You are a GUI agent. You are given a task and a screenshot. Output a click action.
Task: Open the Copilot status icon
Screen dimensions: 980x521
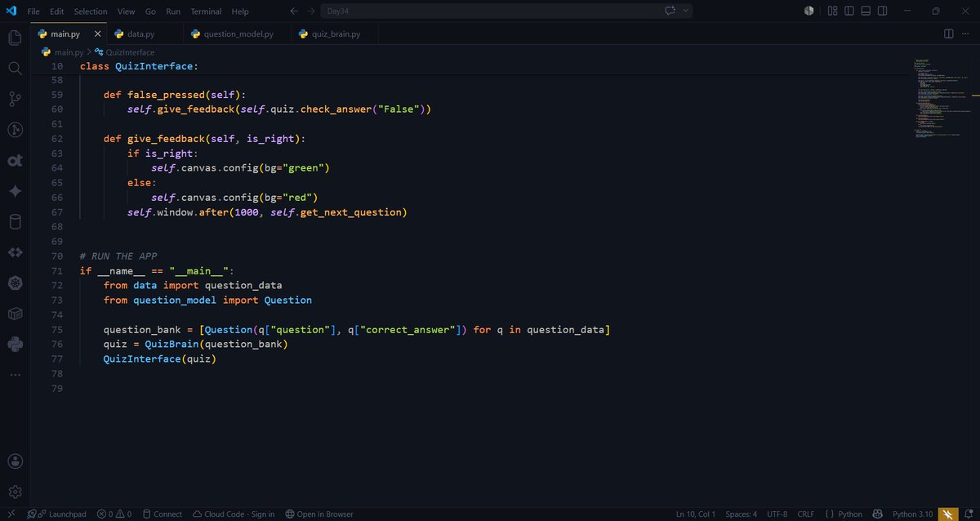[877, 514]
